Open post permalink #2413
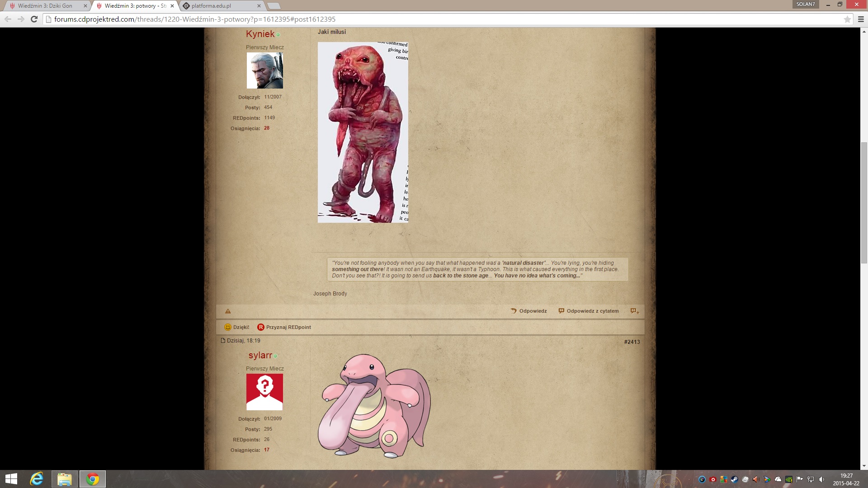Viewport: 868px width, 488px height. (632, 342)
